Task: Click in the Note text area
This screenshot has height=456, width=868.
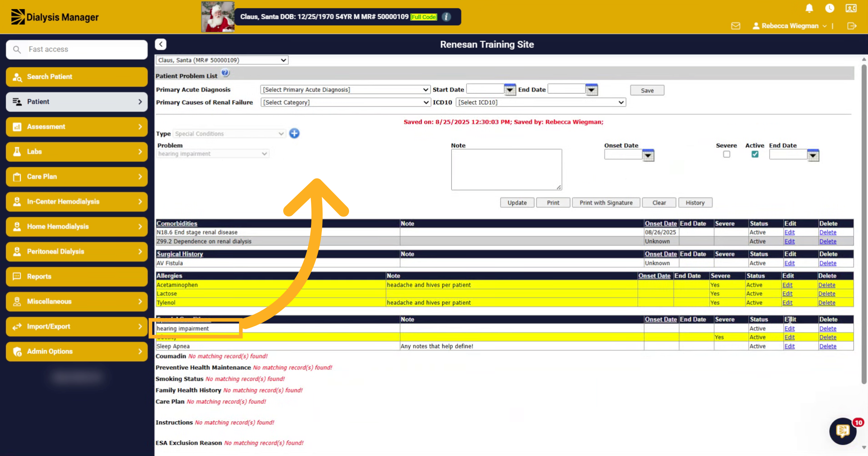Action: click(506, 169)
